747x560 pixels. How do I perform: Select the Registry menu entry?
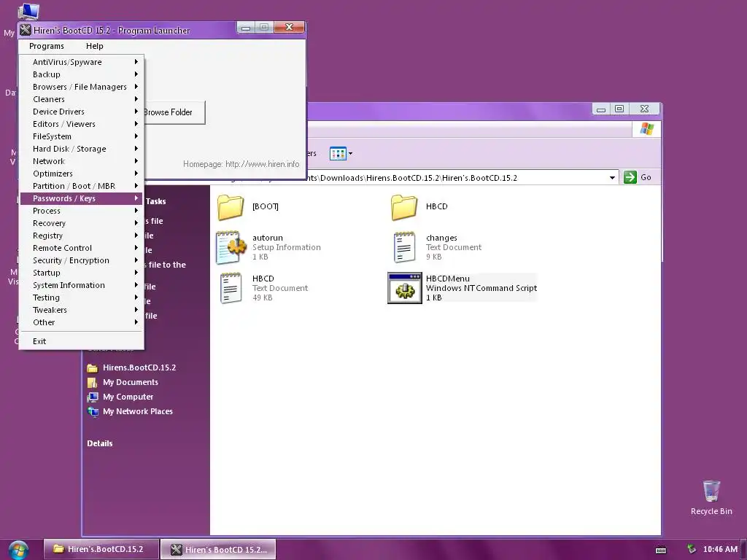click(x=81, y=236)
